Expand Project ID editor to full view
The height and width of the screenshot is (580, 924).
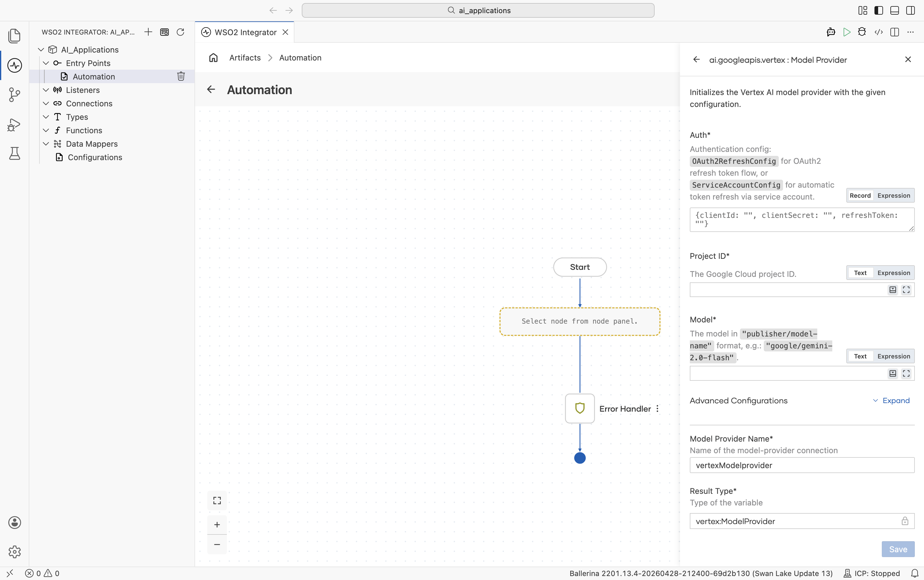(x=906, y=290)
